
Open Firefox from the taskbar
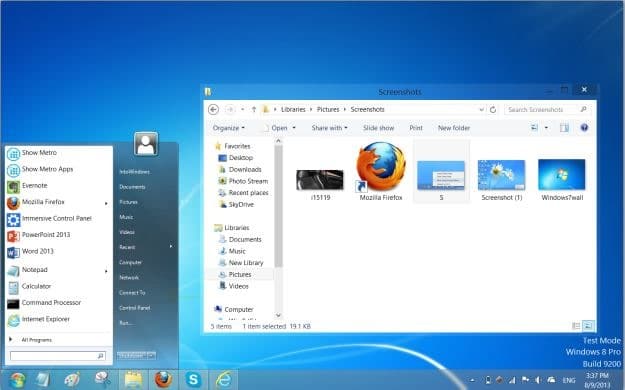[x=163, y=380]
